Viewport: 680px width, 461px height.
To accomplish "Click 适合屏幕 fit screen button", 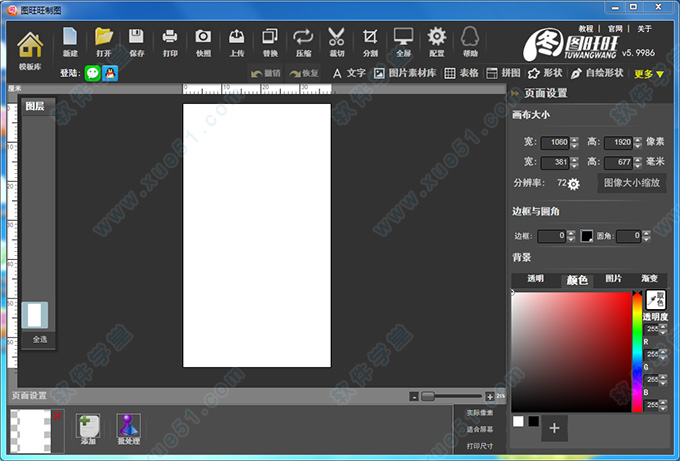I will (479, 428).
